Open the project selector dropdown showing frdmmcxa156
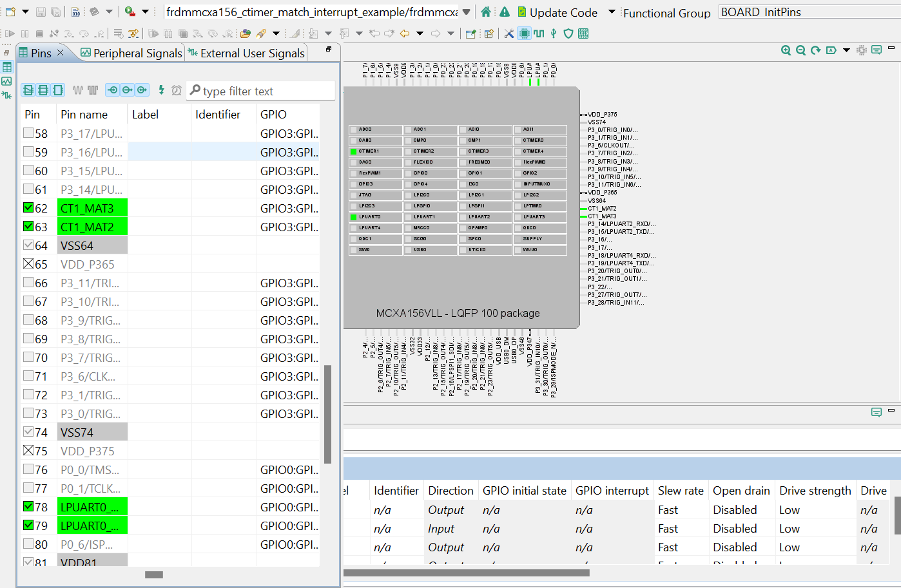 [x=466, y=11]
